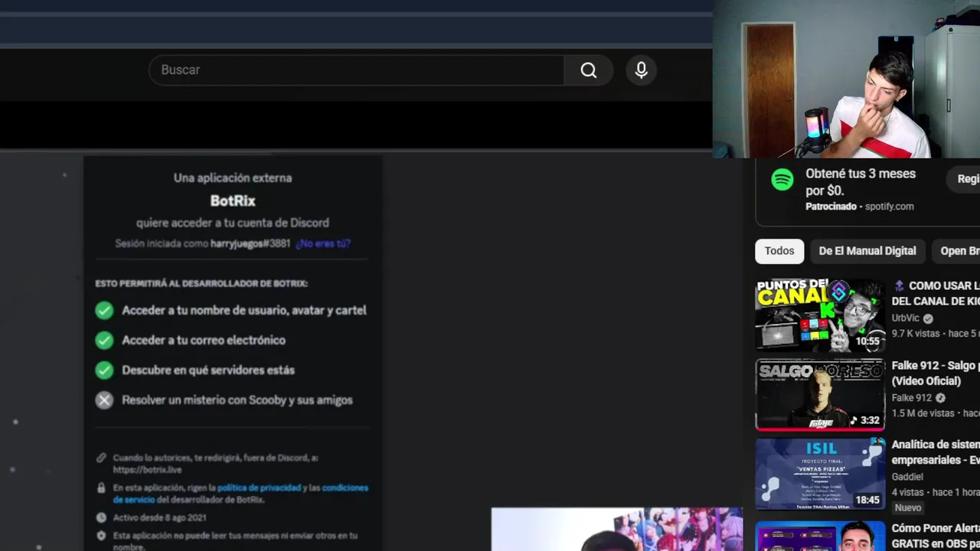This screenshot has width=980, height=551.
Task: Click the green check beside Descubre en qué servidores
Action: (104, 370)
